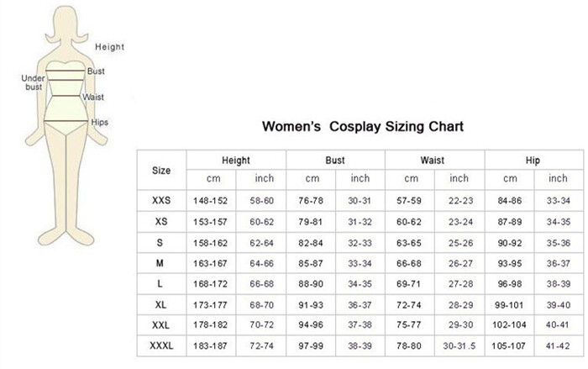Click the Height label beside the figure
This screenshot has width=588, height=369.
109,47
